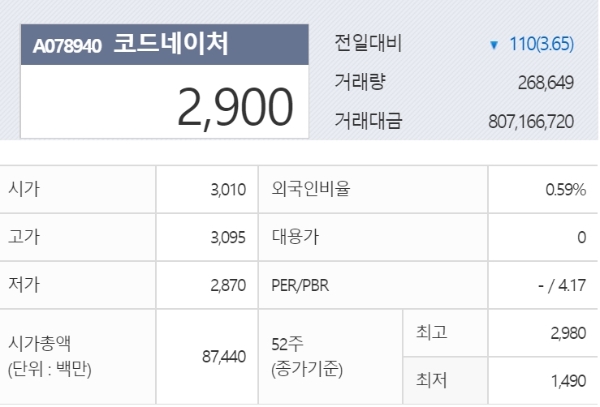Click the 거래량 label
This screenshot has width=600, height=407.
pyautogui.click(x=360, y=83)
